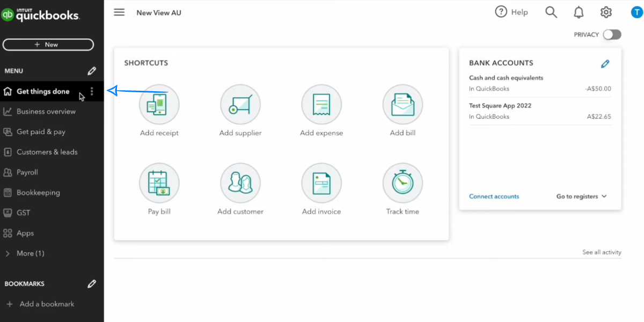Screen dimensions: 644x322
Task: Click the + New button
Action: point(48,45)
